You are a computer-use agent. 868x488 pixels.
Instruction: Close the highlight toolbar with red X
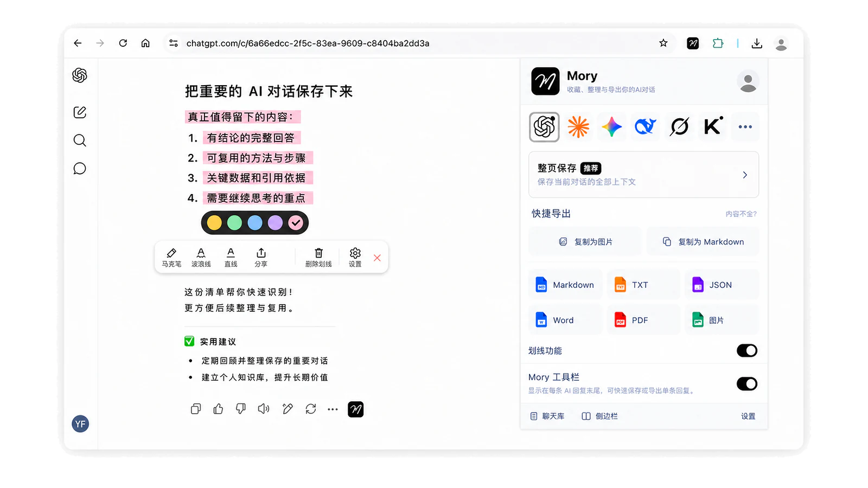pyautogui.click(x=377, y=258)
